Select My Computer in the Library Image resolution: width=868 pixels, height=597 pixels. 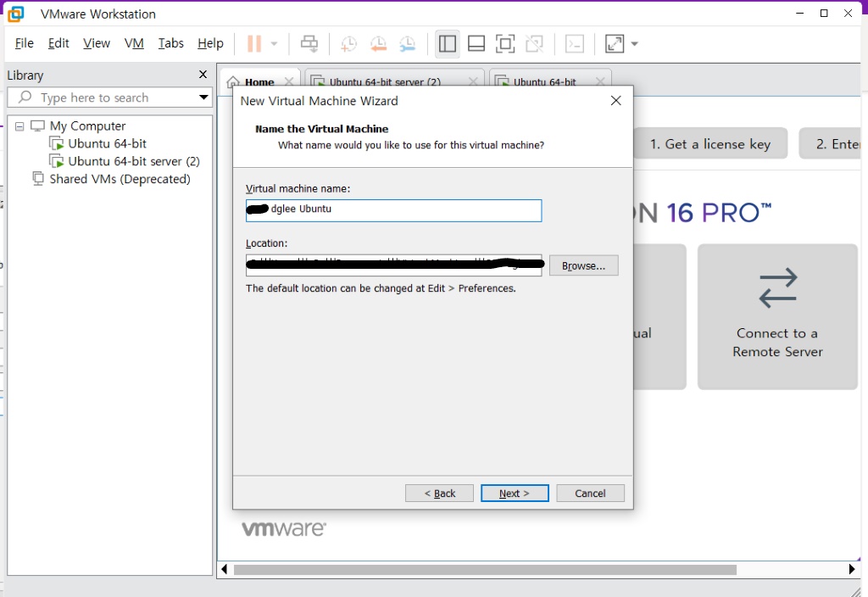(x=87, y=126)
